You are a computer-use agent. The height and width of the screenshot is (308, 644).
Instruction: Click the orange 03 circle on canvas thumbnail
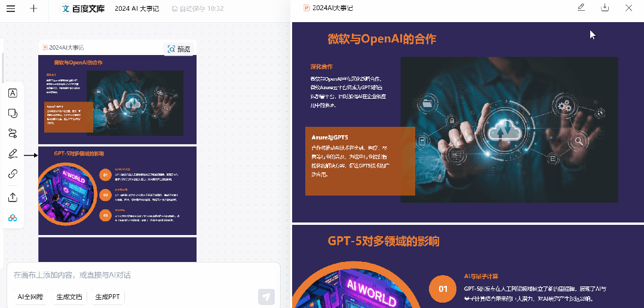point(106,215)
